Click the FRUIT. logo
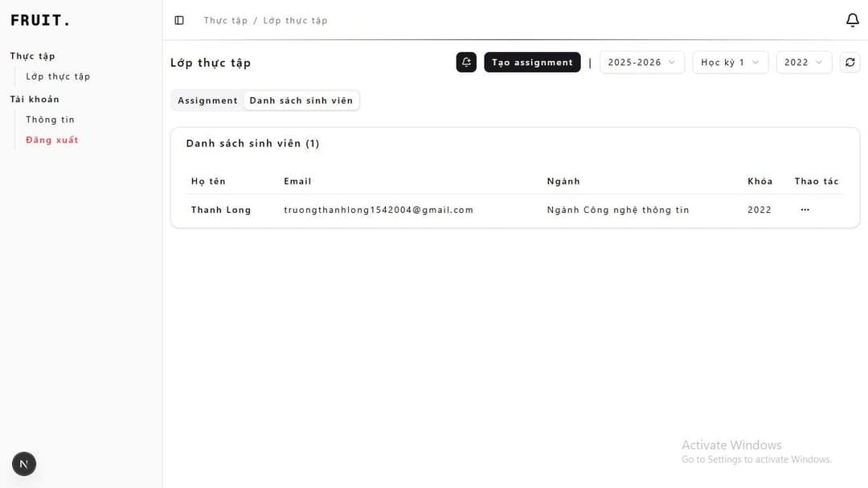This screenshot has width=868, height=488. point(40,20)
